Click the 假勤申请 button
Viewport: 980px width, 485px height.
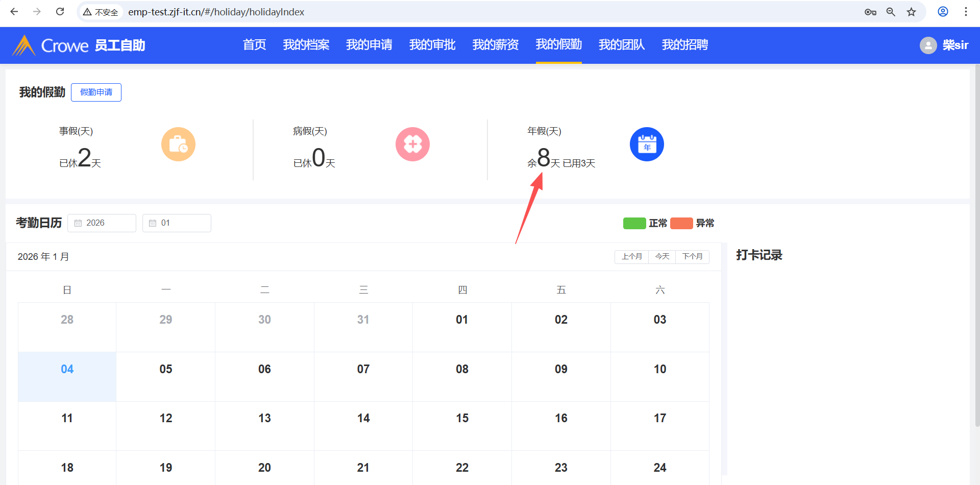click(96, 92)
